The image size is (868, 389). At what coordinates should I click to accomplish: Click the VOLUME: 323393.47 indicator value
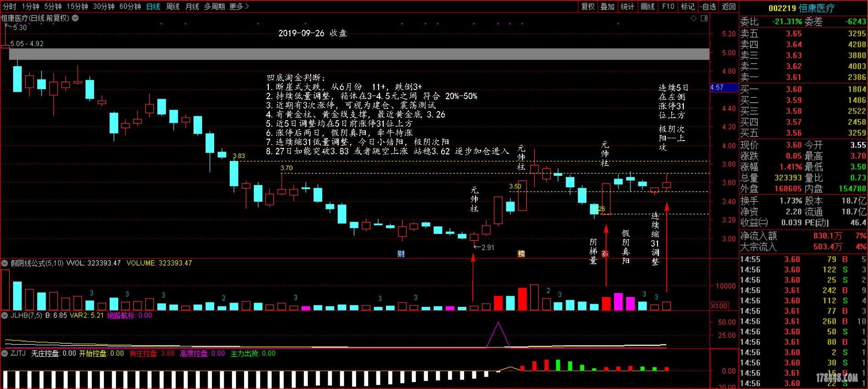point(159,263)
